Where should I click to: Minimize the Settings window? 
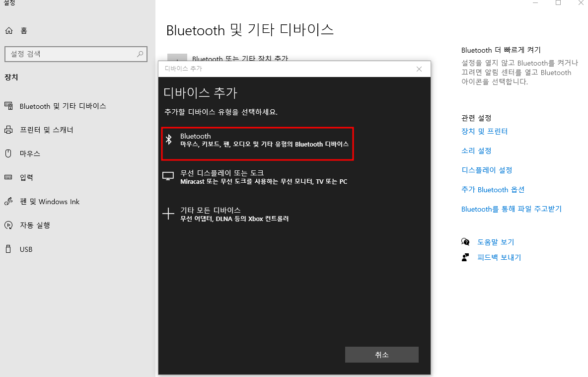tap(535, 3)
